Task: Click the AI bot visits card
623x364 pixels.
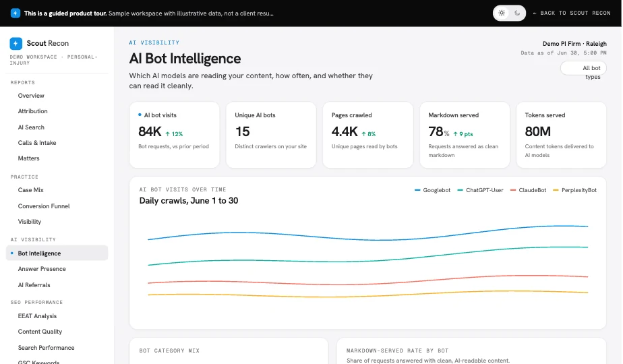Action: pyautogui.click(x=175, y=135)
